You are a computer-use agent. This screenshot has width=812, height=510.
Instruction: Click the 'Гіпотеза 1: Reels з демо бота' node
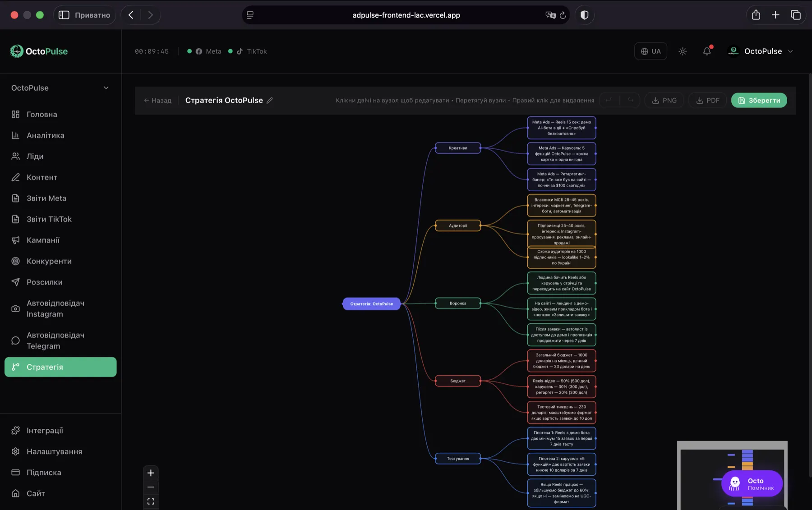click(562, 438)
